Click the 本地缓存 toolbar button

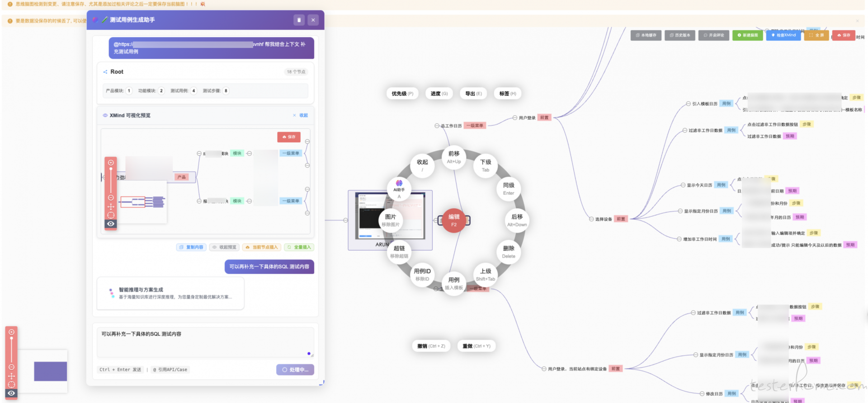[x=646, y=35]
